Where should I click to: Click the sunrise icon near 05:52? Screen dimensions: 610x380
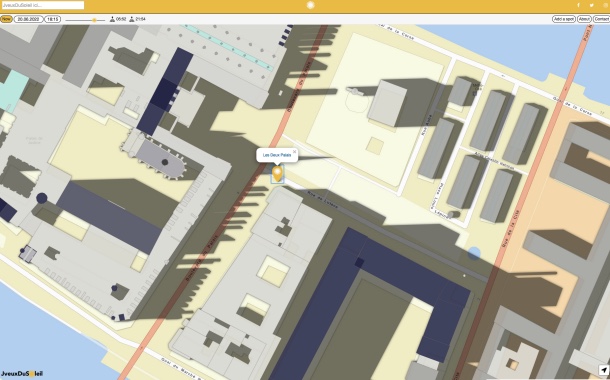point(112,19)
